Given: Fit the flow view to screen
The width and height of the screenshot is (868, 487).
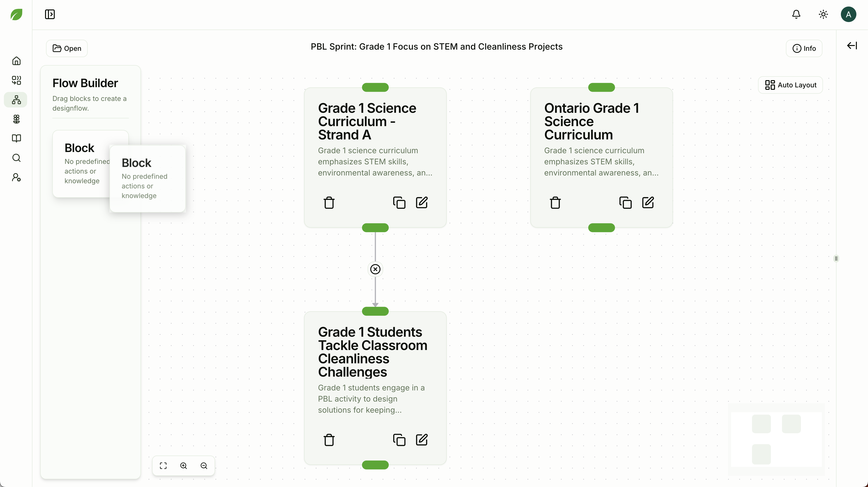Looking at the screenshot, I should click(163, 465).
